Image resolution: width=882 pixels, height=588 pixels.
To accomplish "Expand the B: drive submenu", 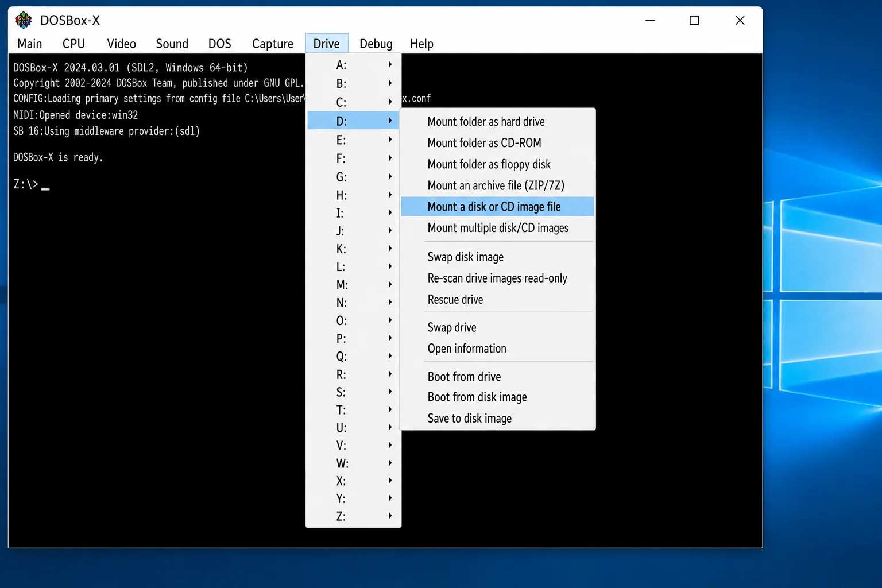I will (x=353, y=83).
